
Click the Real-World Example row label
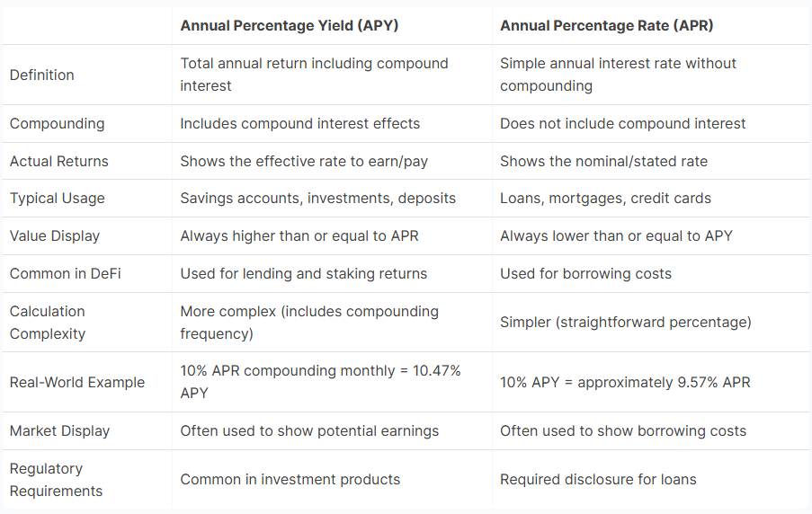pyautogui.click(x=77, y=382)
